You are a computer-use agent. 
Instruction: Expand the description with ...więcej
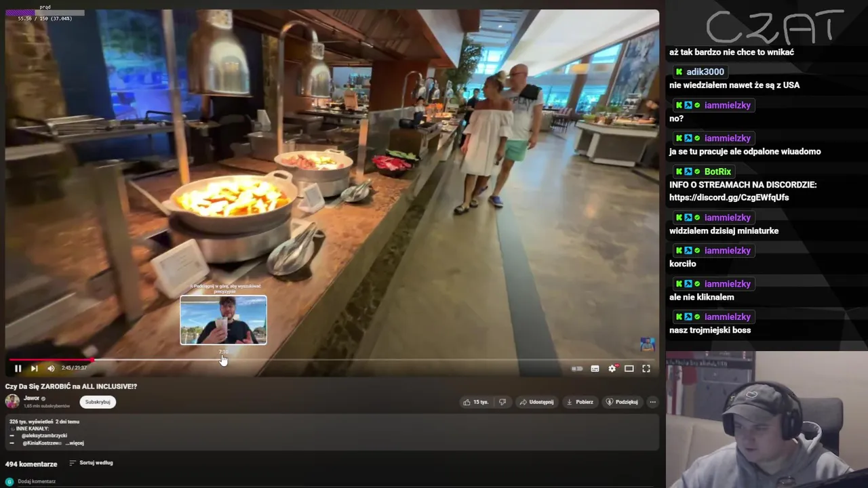(75, 443)
